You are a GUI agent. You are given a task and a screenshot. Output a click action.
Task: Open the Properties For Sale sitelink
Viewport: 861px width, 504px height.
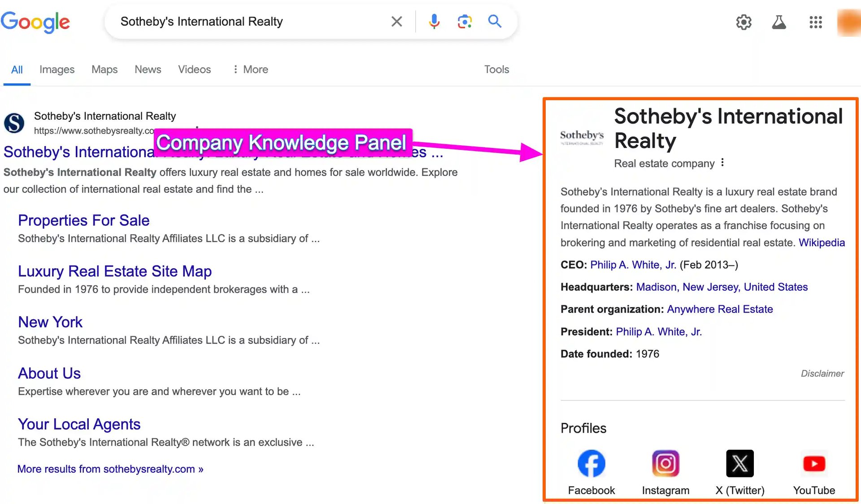click(x=84, y=220)
